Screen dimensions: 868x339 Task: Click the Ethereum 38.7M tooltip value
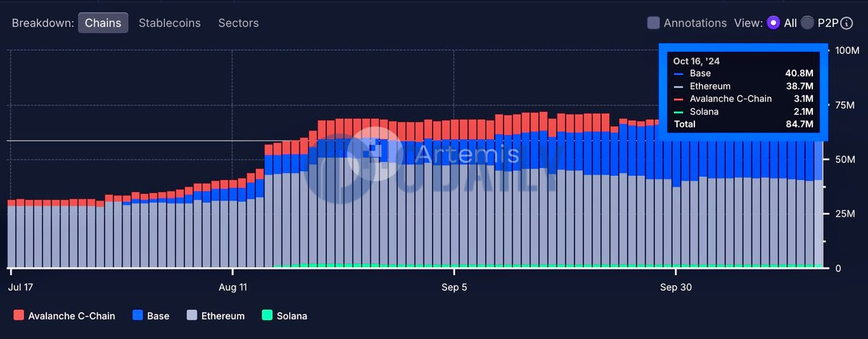(x=799, y=86)
